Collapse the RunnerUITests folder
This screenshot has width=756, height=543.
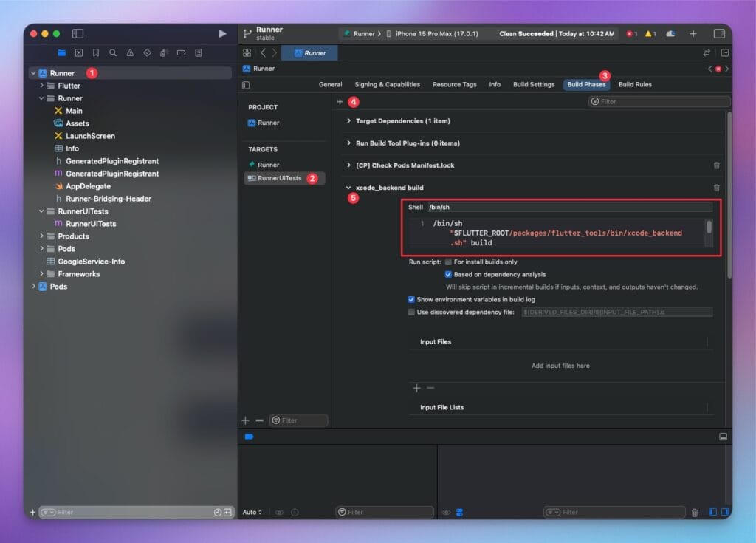coord(41,211)
